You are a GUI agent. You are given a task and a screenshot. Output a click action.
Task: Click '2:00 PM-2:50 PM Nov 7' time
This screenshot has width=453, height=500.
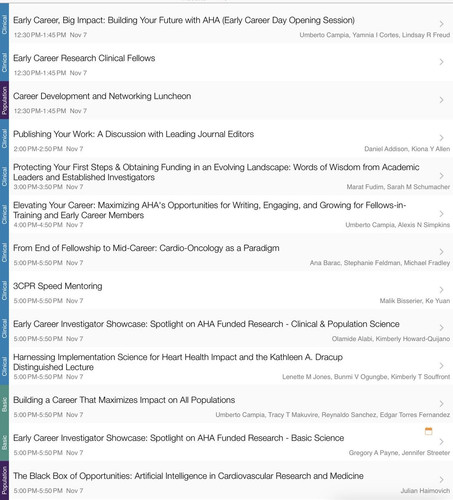click(x=48, y=149)
